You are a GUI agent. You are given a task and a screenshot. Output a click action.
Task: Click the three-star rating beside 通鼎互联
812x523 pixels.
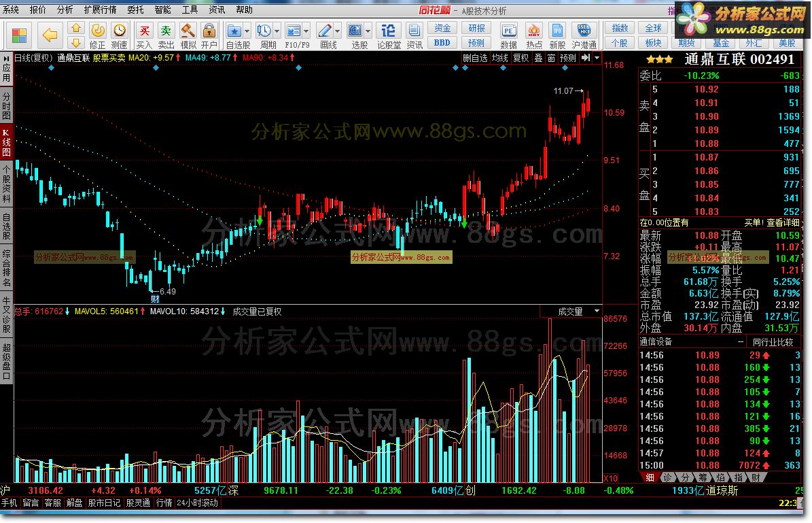(659, 60)
